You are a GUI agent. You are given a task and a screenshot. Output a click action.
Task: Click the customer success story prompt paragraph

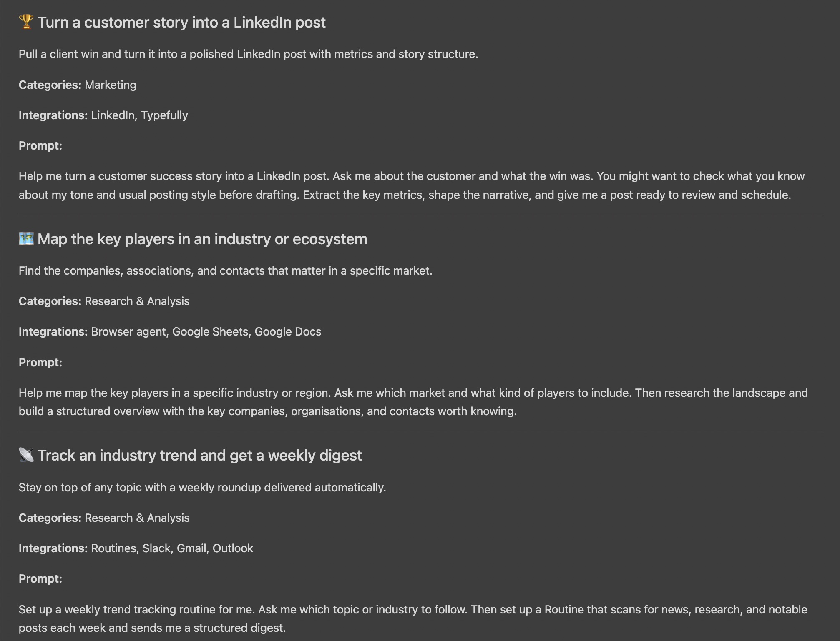pos(411,185)
